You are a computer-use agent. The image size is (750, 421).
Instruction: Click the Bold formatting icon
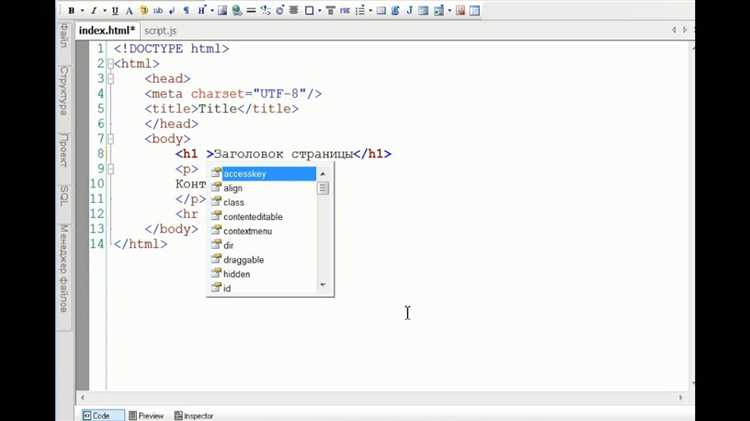71,10
